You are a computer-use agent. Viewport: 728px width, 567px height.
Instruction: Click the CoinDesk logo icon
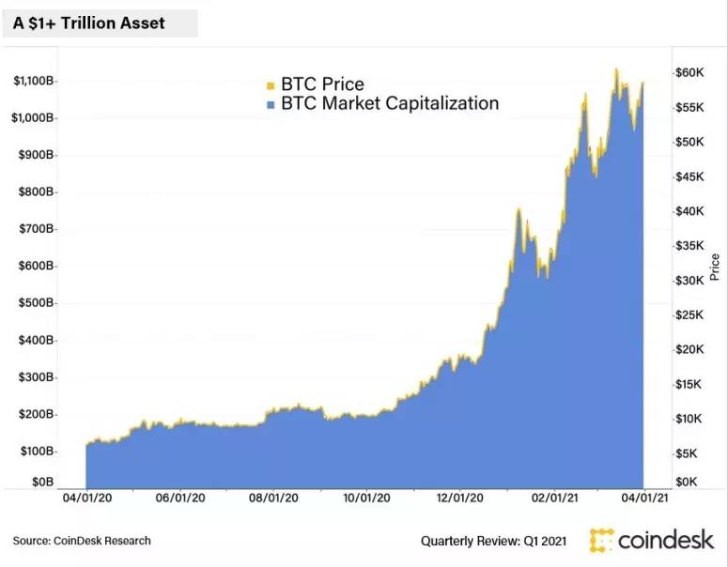point(602,540)
